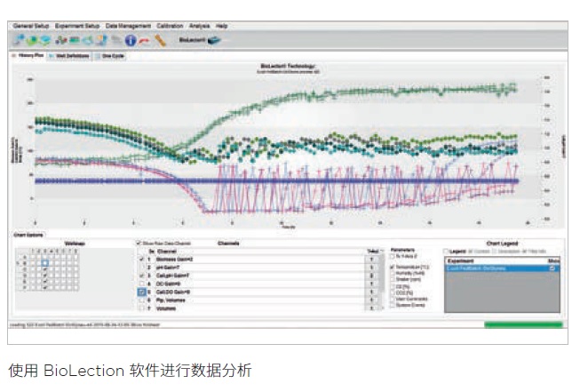Click the first blue toolbar icon

[19, 40]
